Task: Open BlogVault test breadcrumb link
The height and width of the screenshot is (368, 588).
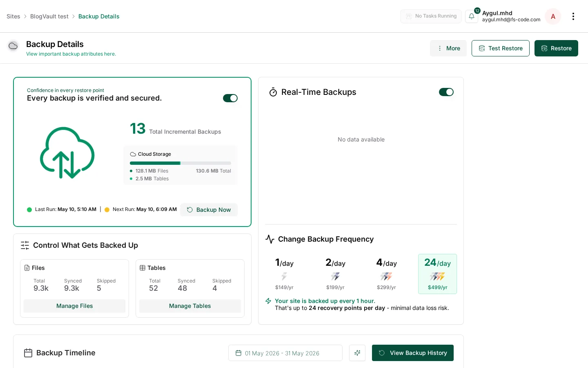Action: pyautogui.click(x=49, y=16)
